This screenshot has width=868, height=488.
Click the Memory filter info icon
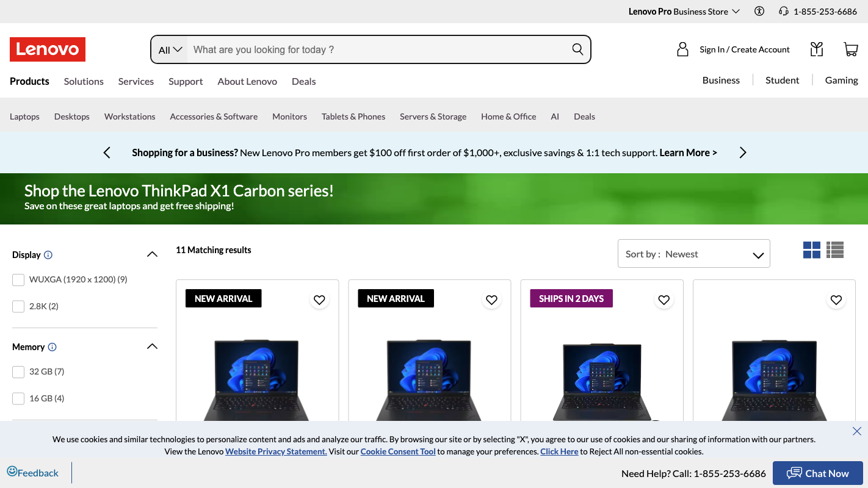[52, 347]
